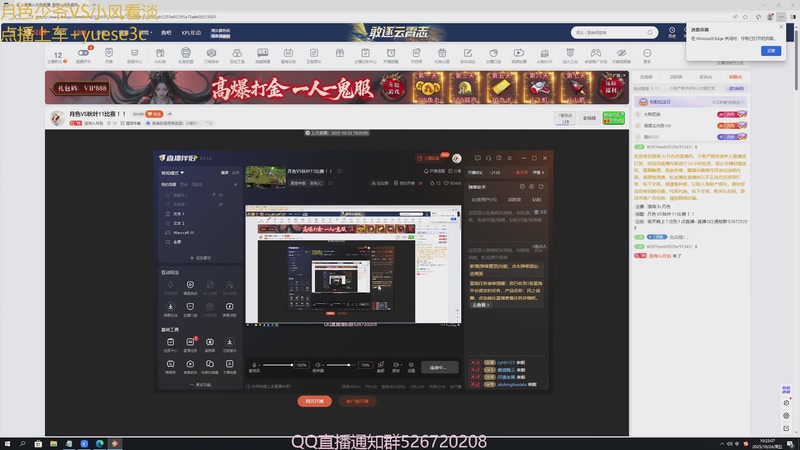Click the red game banner advertisement
800x450 pixels.
point(337,87)
